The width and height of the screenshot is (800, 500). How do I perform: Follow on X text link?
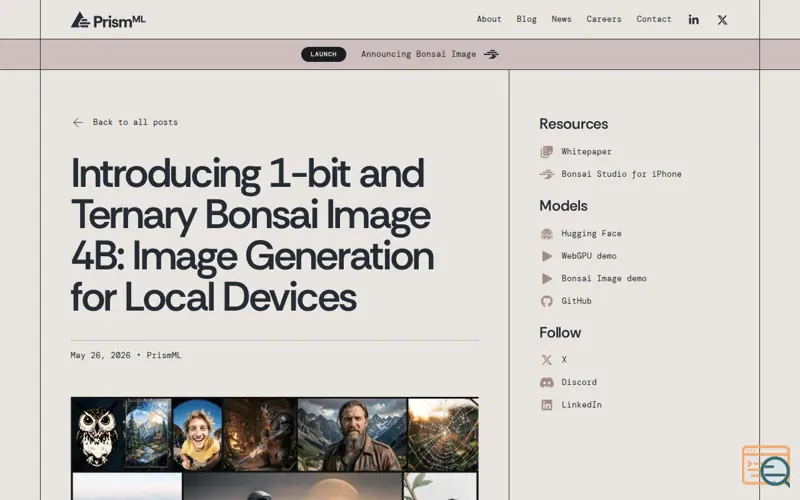pyautogui.click(x=564, y=360)
